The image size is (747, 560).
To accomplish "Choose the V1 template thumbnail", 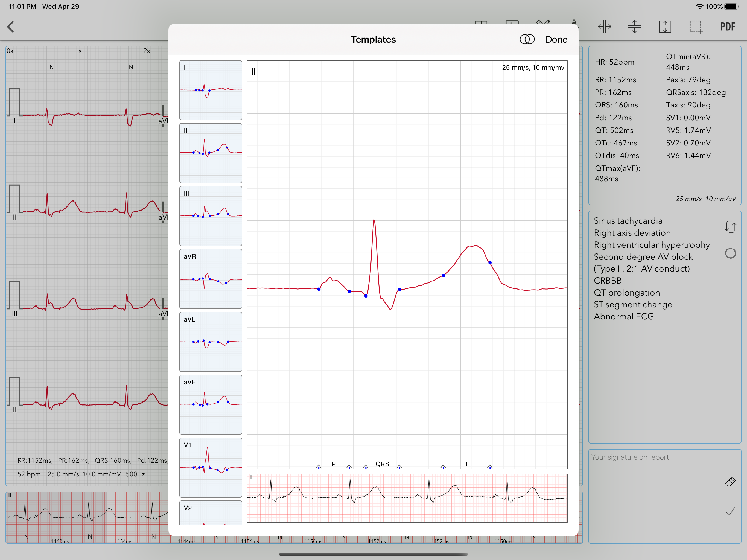I will tap(211, 468).
